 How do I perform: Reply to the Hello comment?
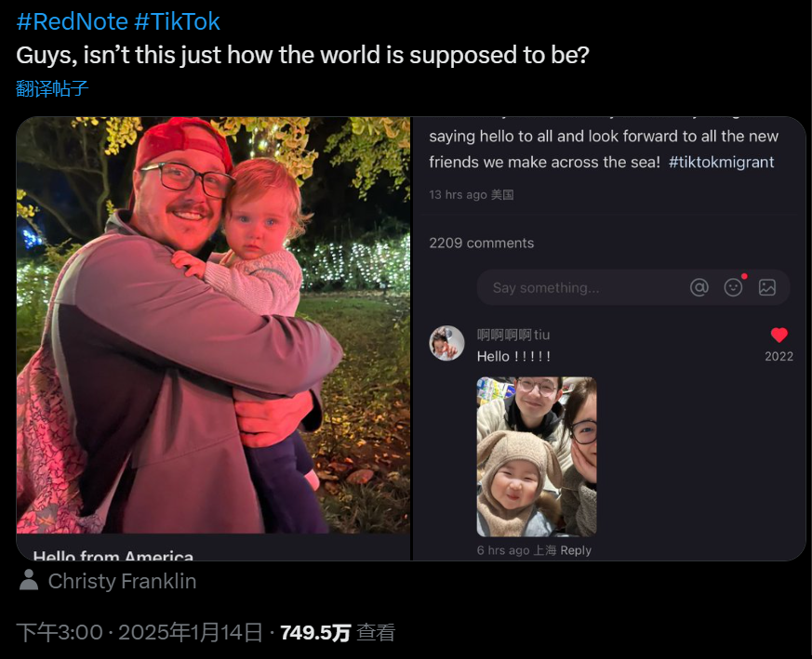click(x=576, y=550)
